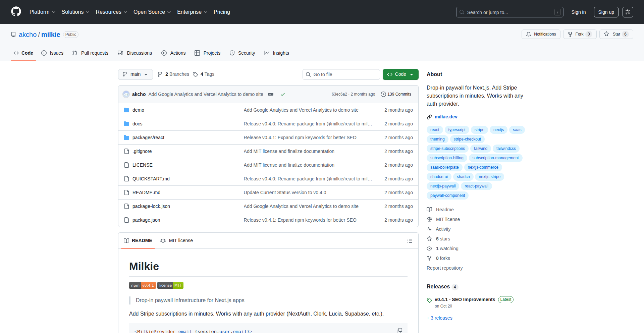Click the npm v0.4.1 badge
The height and width of the screenshot is (333, 644).
click(x=142, y=285)
